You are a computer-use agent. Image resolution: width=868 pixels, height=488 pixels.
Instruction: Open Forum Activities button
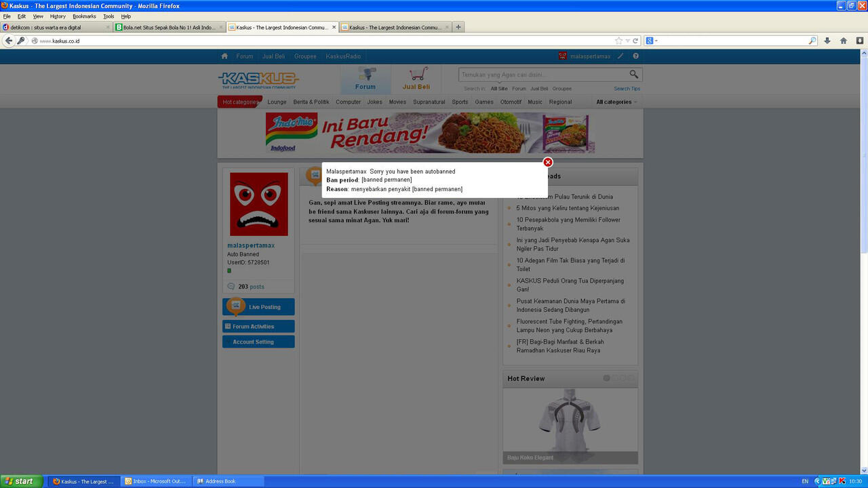(258, 327)
